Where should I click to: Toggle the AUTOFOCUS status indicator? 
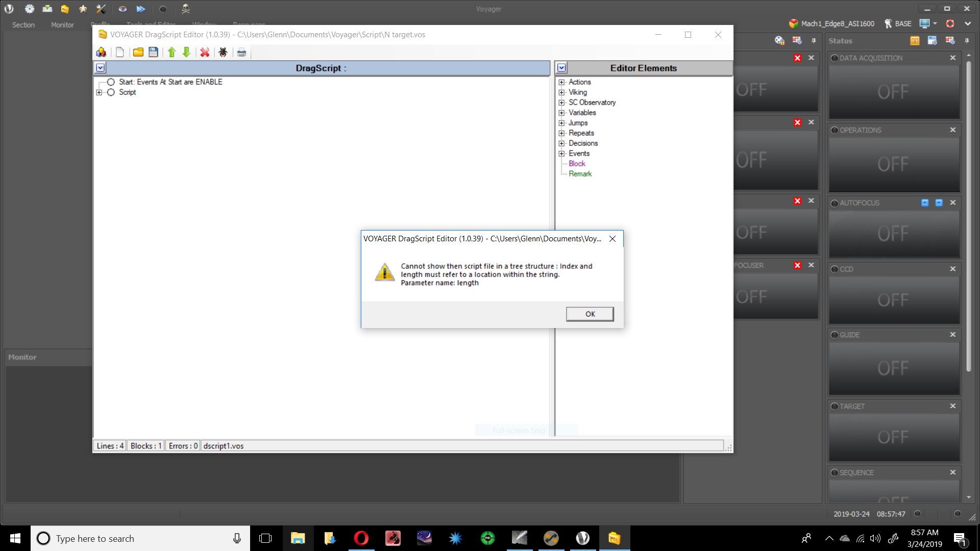(x=835, y=203)
